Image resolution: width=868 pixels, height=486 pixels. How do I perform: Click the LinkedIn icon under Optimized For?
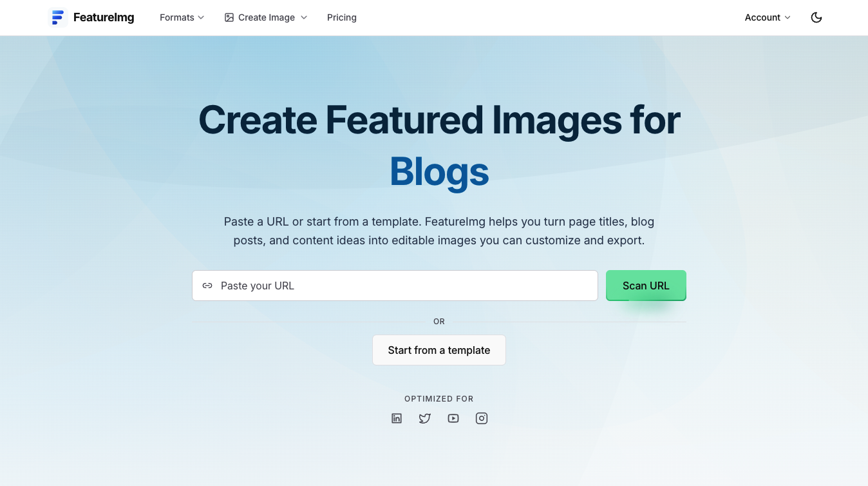click(397, 418)
